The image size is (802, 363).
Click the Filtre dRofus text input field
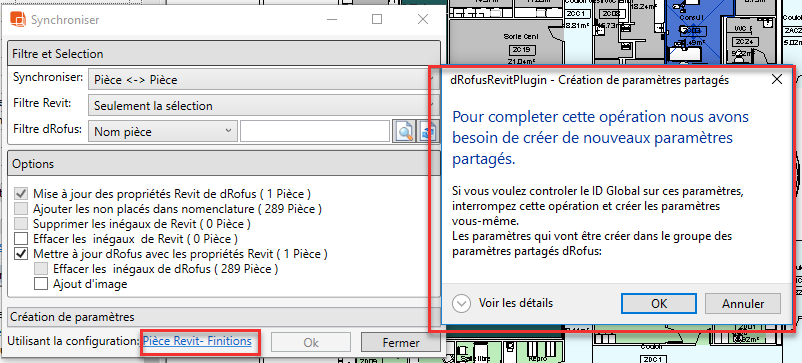click(x=316, y=132)
